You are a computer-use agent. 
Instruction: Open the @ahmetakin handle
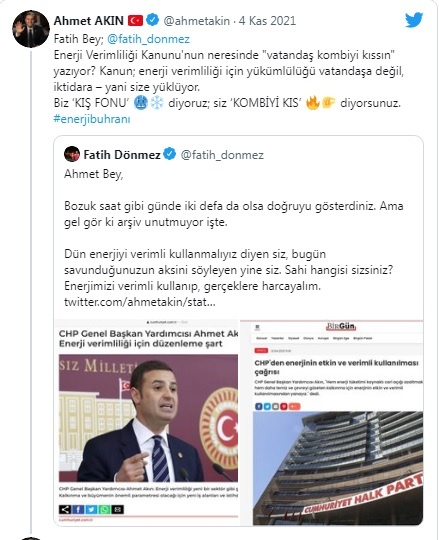pos(196,21)
